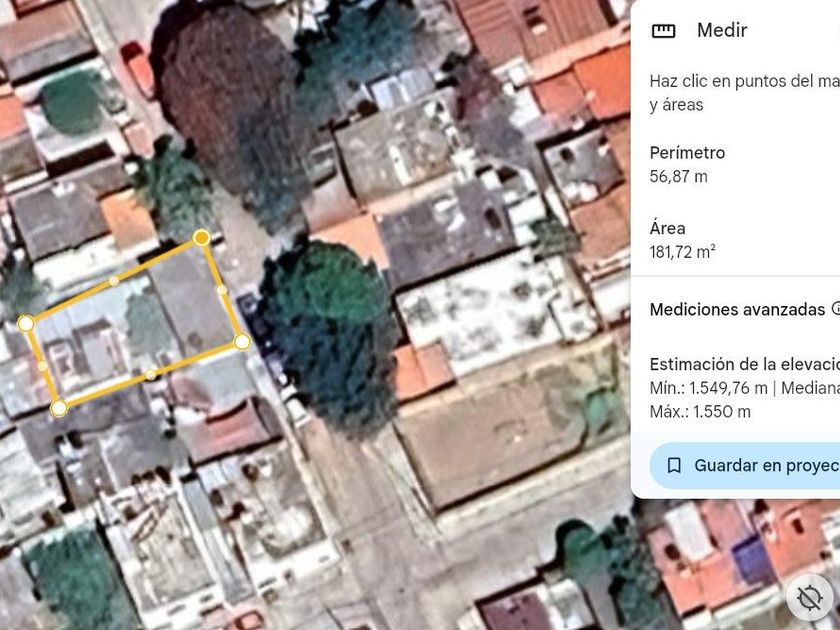The height and width of the screenshot is (630, 840).
Task: Select the right corner vertex of polygon
Action: [242, 342]
